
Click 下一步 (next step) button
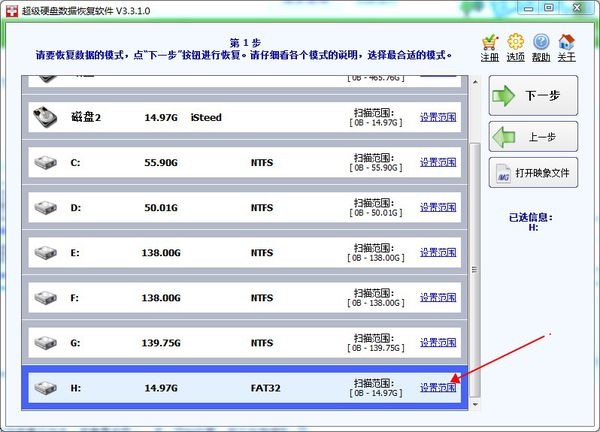coord(534,97)
